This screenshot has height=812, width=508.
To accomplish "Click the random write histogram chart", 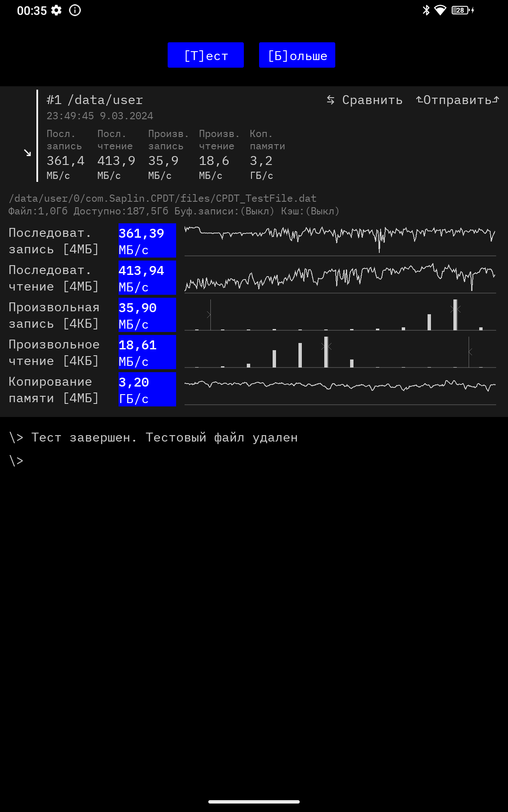I will 340,315.
